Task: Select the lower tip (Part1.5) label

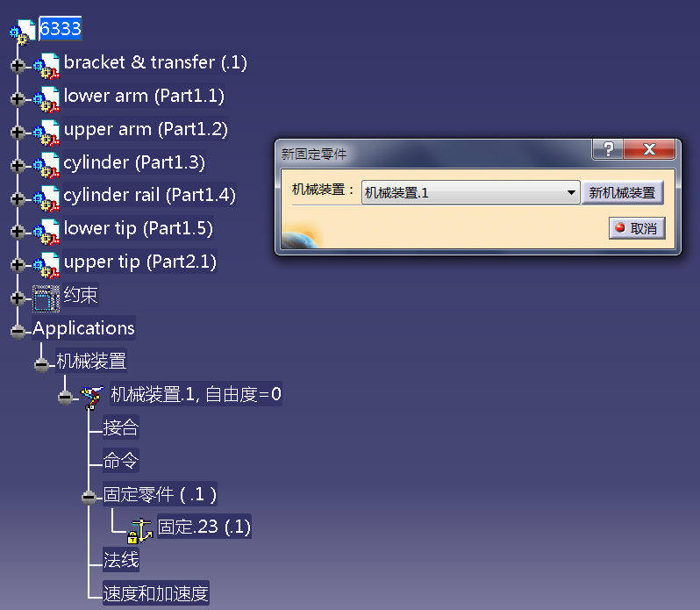Action: click(x=138, y=228)
